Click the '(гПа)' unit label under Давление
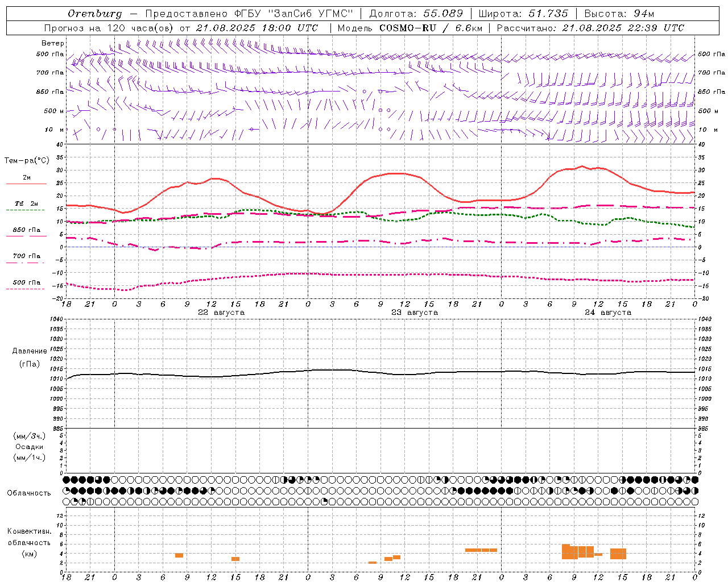Viewport: 728px width, 582px height. (x=30, y=364)
